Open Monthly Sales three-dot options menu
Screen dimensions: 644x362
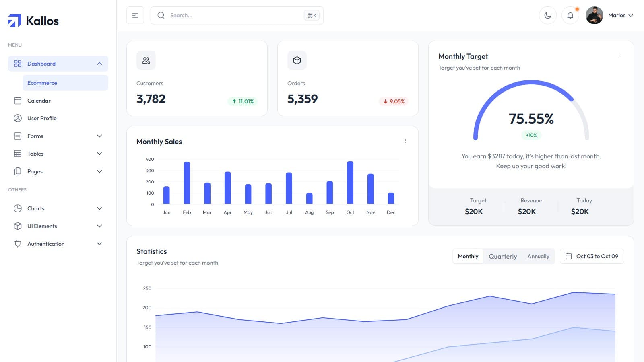pyautogui.click(x=405, y=141)
